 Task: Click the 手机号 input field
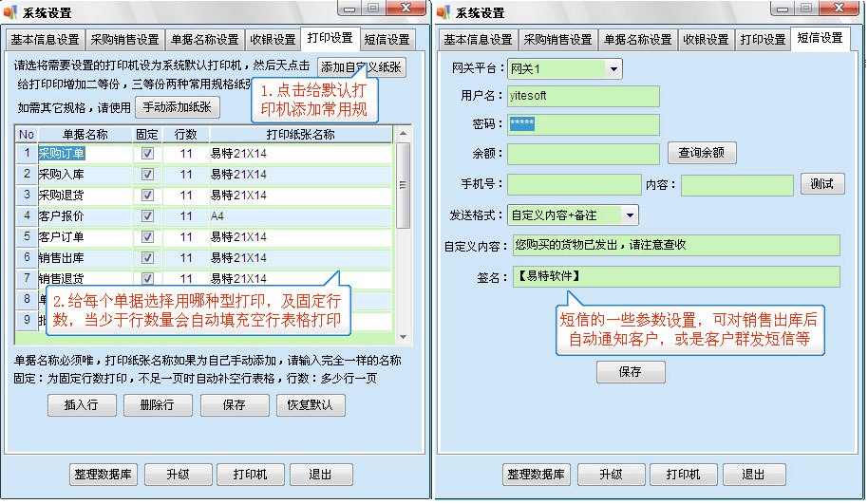[574, 184]
